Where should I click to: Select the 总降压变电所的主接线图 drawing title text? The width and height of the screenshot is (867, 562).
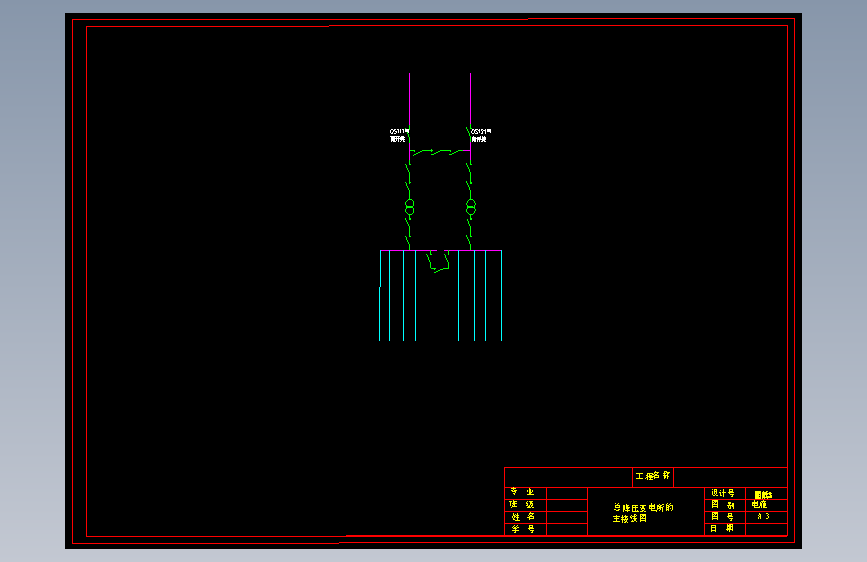pos(643,513)
